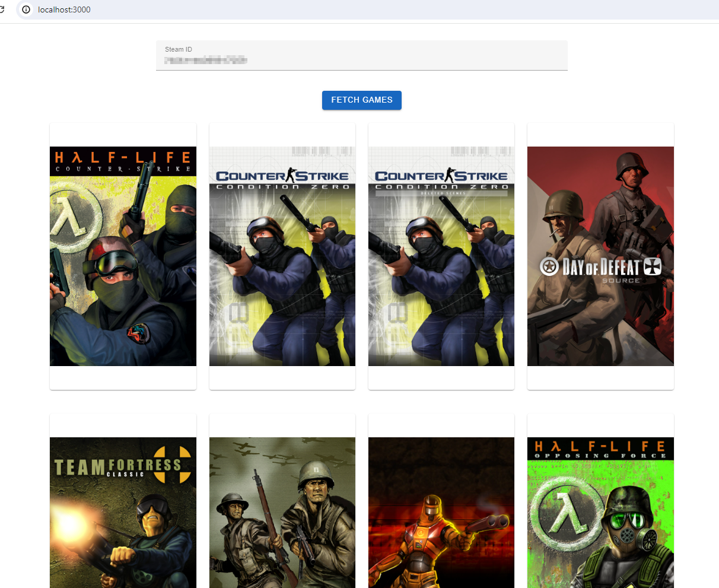Screen dimensions: 719x588
Task: Click the localhost:3000 address bar URL
Action: point(64,9)
